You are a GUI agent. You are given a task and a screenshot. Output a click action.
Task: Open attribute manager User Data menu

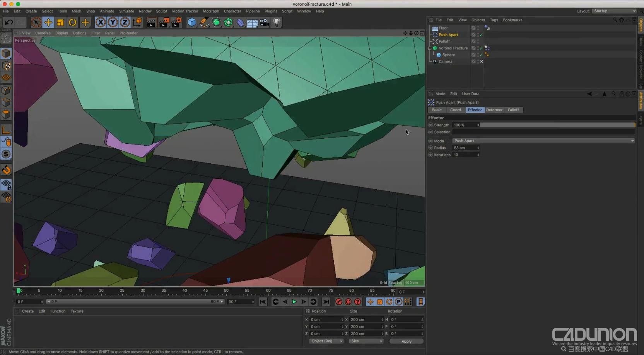pos(471,94)
